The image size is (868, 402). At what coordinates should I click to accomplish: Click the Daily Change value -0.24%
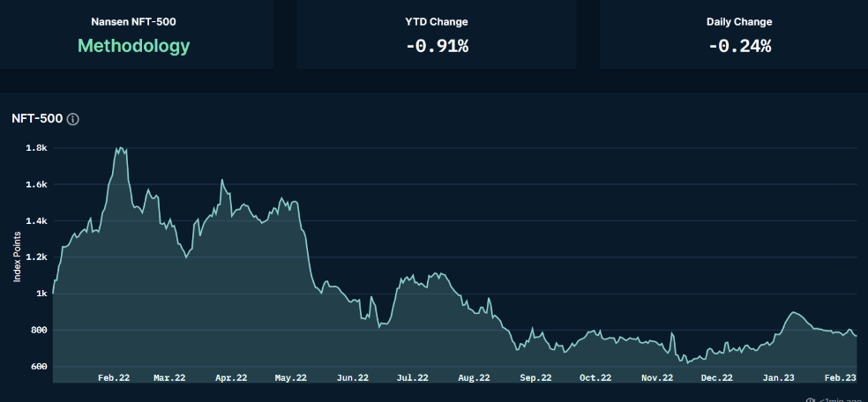click(739, 46)
